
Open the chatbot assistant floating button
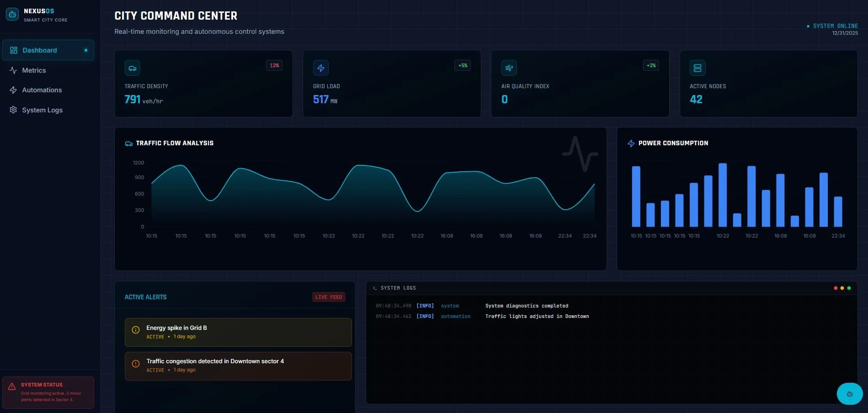pos(850,394)
